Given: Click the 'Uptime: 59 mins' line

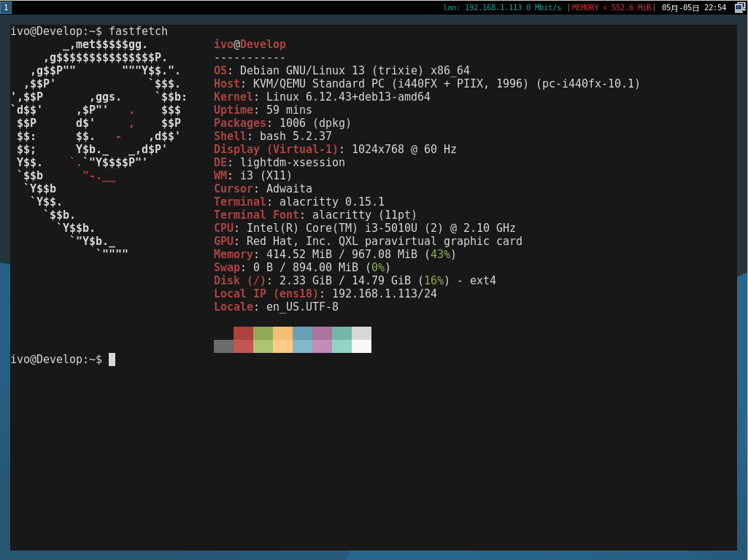Looking at the screenshot, I should tap(263, 110).
